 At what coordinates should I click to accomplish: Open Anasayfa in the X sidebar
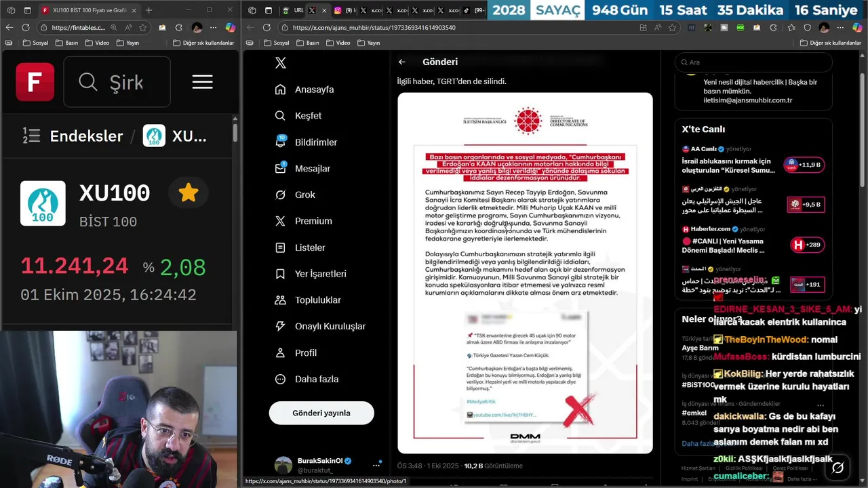305,89
